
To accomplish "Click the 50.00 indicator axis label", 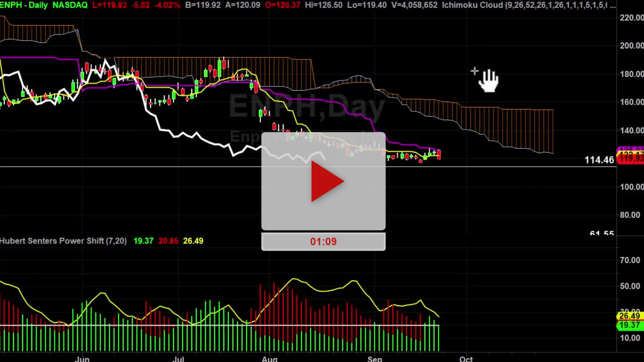I will 630,286.
